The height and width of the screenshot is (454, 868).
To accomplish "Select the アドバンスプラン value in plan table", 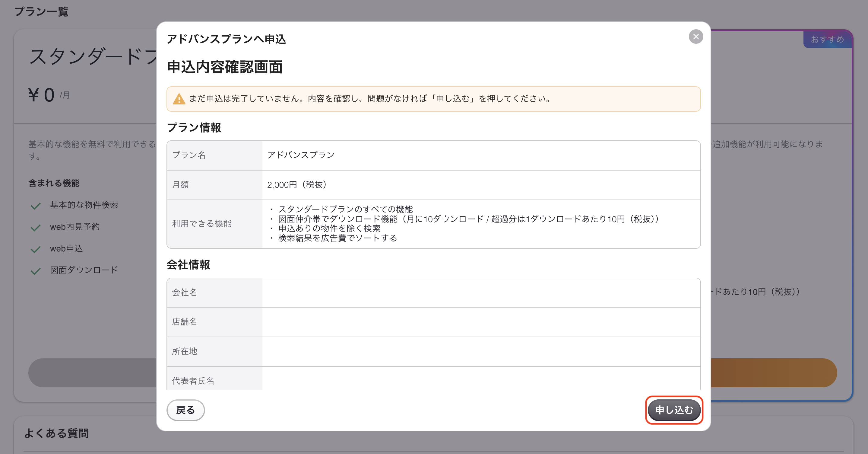I will (x=301, y=155).
